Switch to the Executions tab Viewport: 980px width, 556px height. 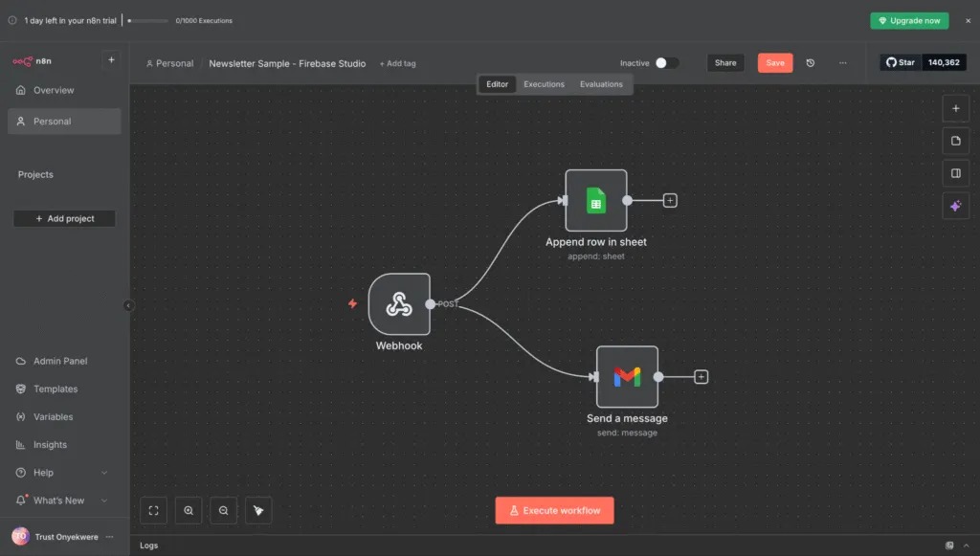tap(544, 84)
